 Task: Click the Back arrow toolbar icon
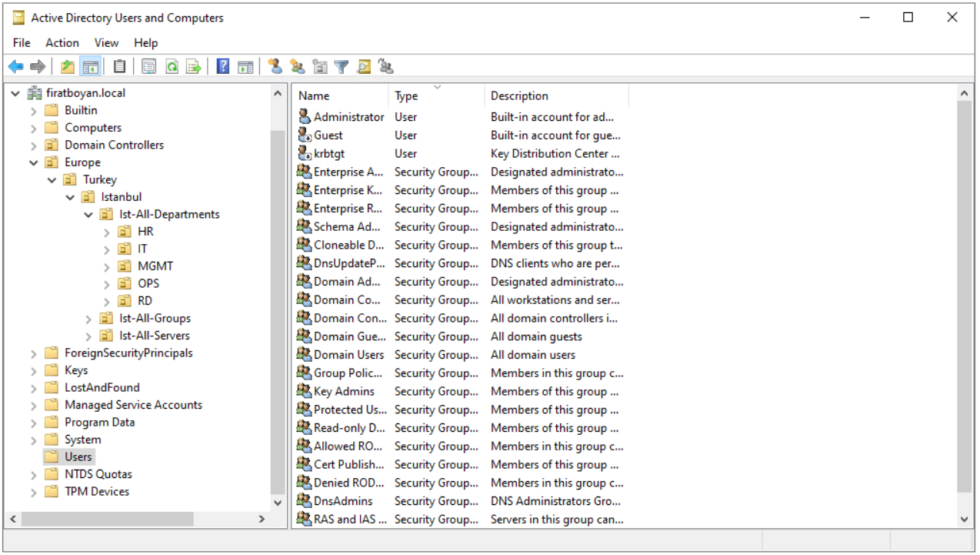[15, 67]
